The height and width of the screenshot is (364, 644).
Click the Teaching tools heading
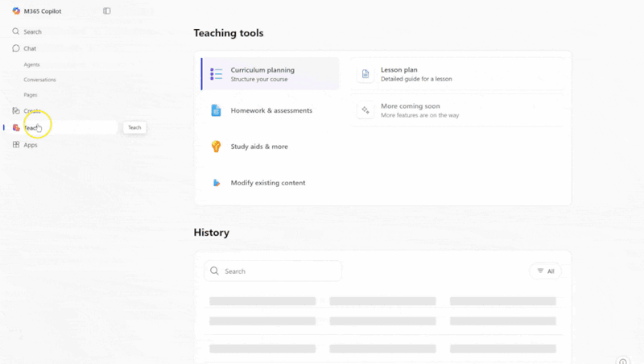click(x=229, y=33)
